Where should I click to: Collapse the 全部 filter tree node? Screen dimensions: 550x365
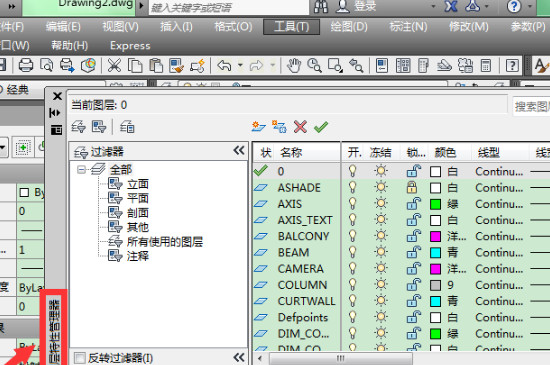[x=81, y=170]
